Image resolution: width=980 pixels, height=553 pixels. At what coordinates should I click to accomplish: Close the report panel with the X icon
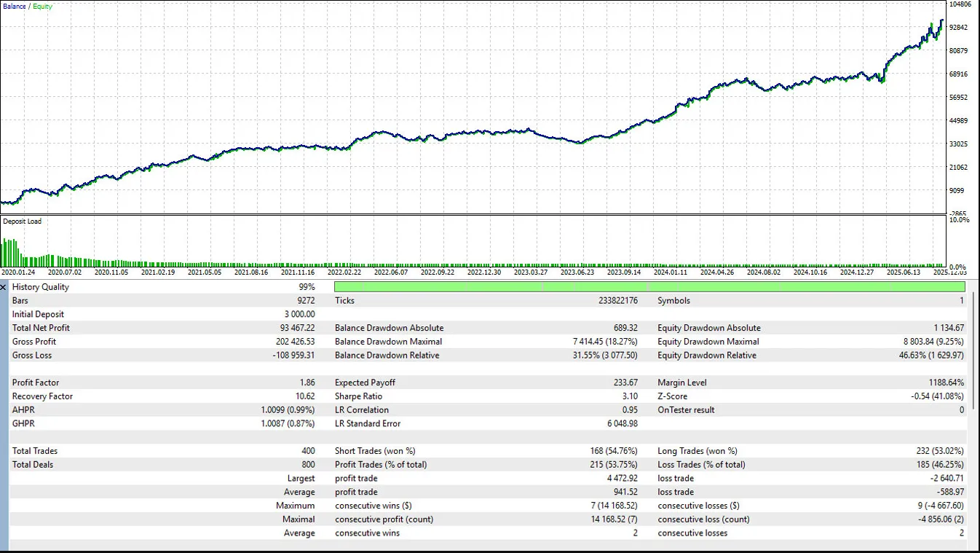coord(4,287)
